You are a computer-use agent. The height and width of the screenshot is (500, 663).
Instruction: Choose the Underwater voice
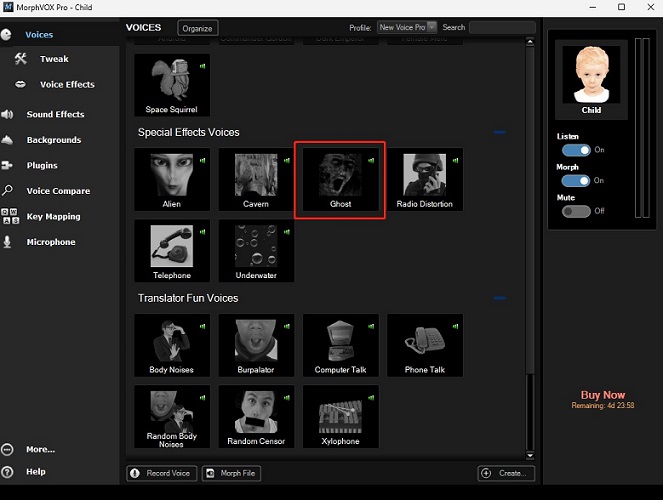tap(256, 248)
